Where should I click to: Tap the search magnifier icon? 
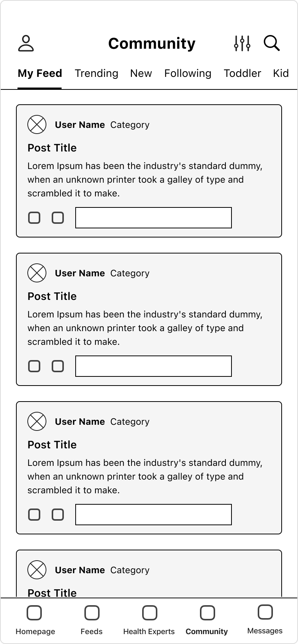272,43
